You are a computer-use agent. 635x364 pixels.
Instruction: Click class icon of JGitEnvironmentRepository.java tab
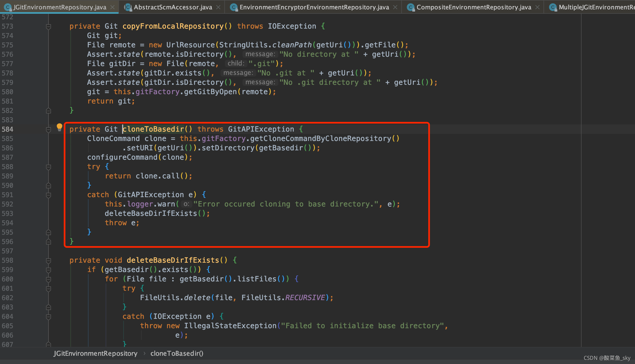(8, 7)
